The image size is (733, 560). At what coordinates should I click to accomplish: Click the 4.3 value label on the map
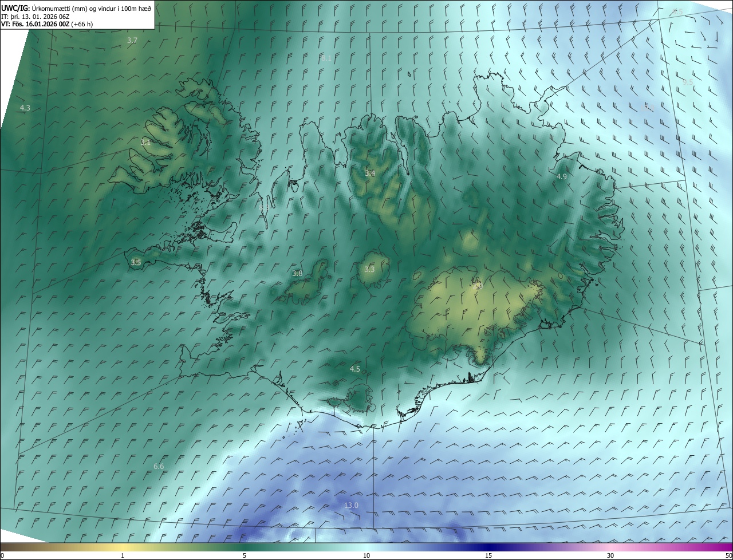(x=25, y=108)
